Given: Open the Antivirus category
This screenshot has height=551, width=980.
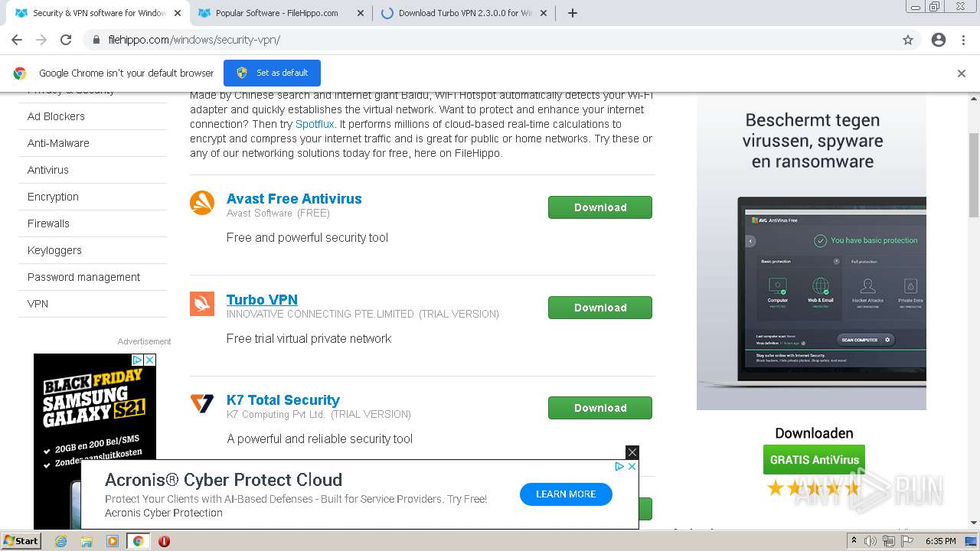Looking at the screenshot, I should (48, 170).
